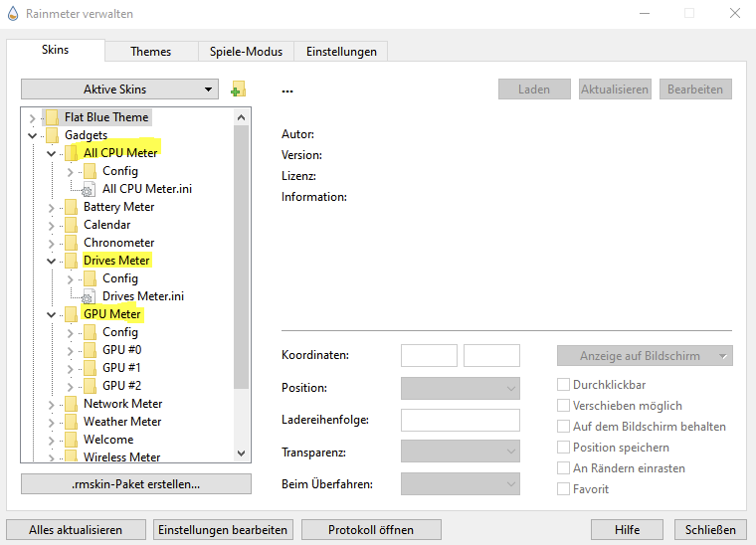Click Config folder icon under Drives Meter

tap(90, 278)
